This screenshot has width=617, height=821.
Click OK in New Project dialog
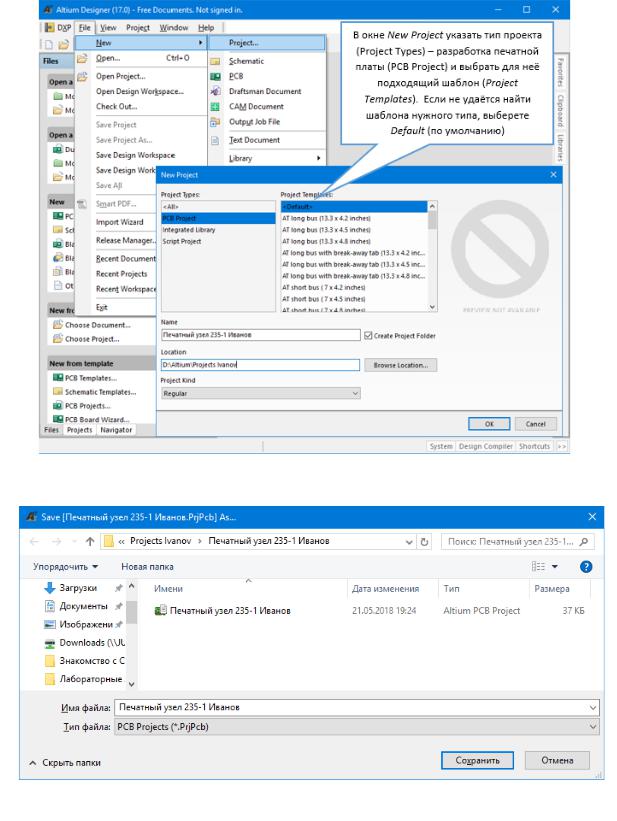pos(489,424)
